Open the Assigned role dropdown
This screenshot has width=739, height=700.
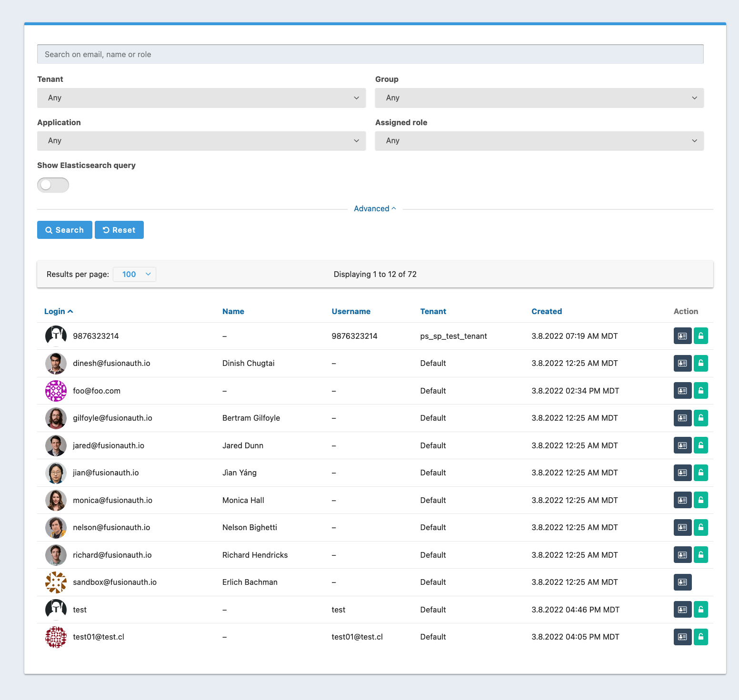tap(539, 141)
